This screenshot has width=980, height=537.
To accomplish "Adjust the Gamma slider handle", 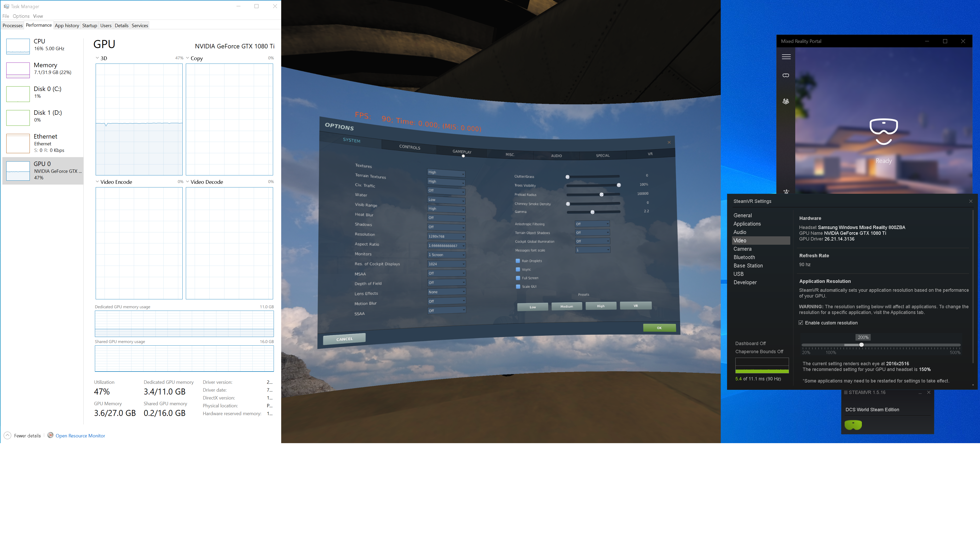I will (x=592, y=212).
